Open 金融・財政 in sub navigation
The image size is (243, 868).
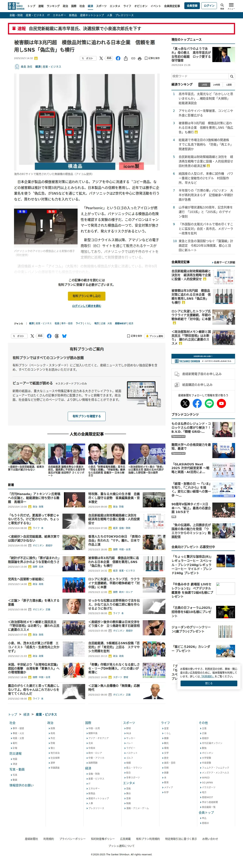(x=16, y=15)
